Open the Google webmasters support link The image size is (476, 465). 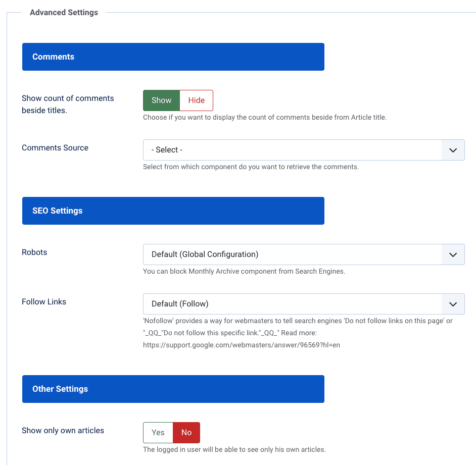[241, 345]
